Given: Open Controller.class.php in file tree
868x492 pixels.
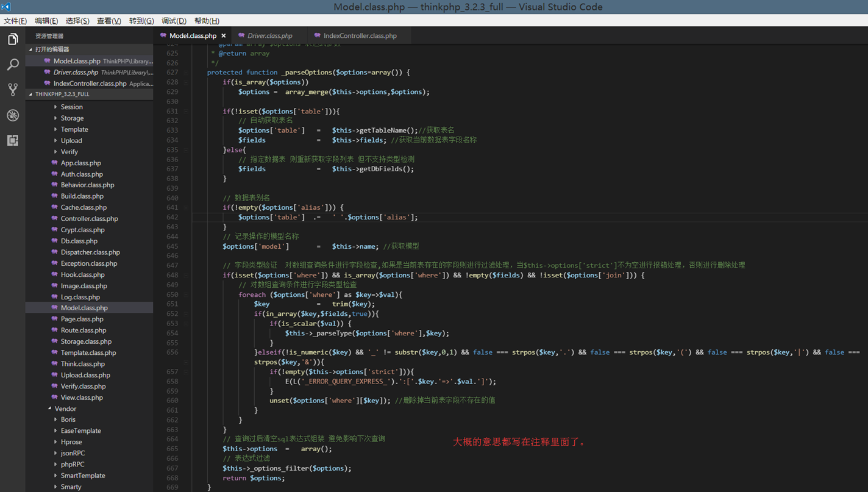Looking at the screenshot, I should coord(89,219).
